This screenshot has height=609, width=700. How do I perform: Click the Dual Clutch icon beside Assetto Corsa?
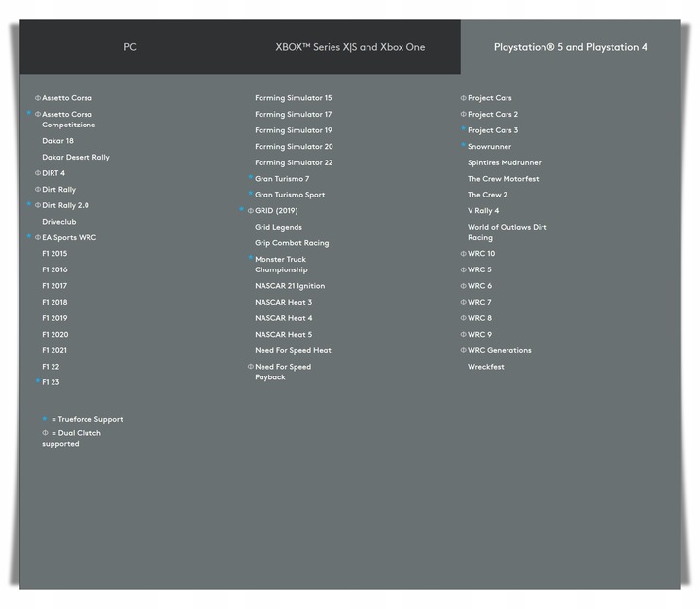coord(38,98)
